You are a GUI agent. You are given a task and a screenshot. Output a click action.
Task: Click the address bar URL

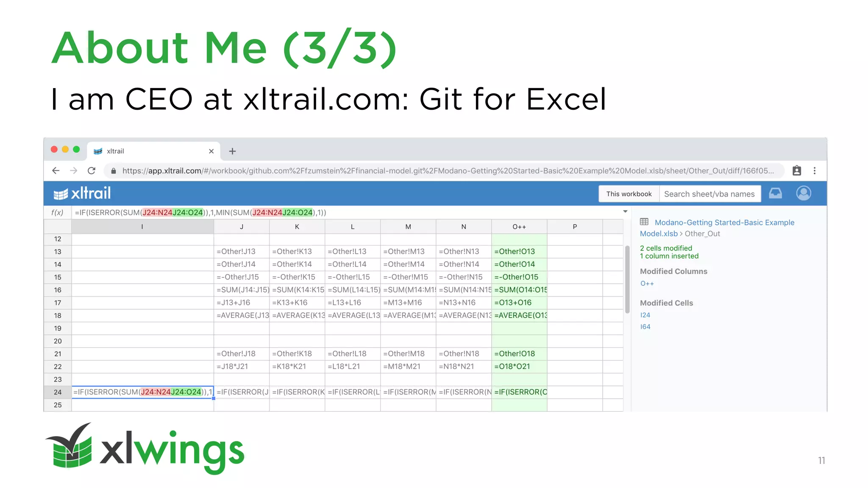448,171
